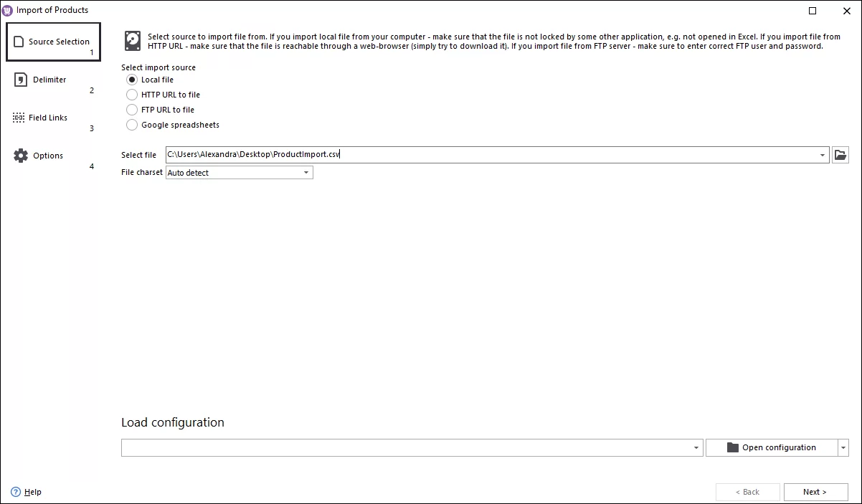Go to the Options step
Image resolution: width=862 pixels, height=504 pixels.
point(48,155)
